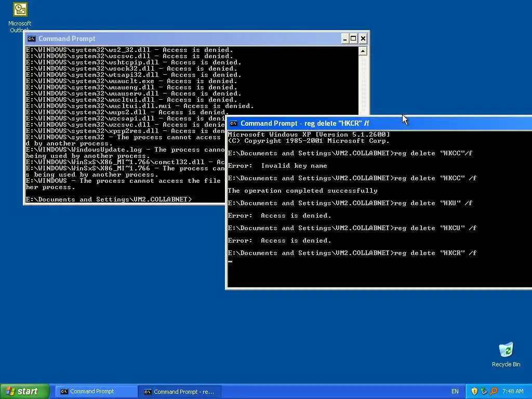Click 'Microsoft Windows XP [Version 5.1.2600]' line
Screen dimensions: 532x399
[x=309, y=135]
